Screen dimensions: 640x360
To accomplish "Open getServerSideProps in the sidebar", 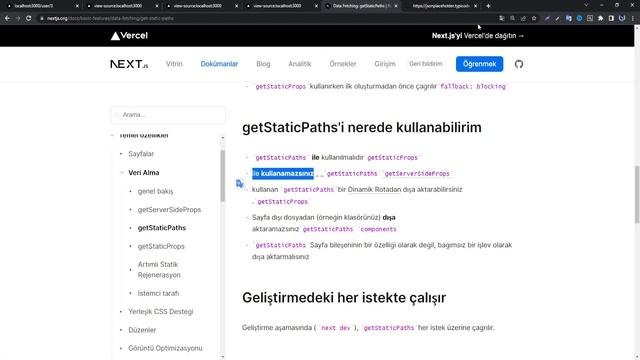I will 169,210.
